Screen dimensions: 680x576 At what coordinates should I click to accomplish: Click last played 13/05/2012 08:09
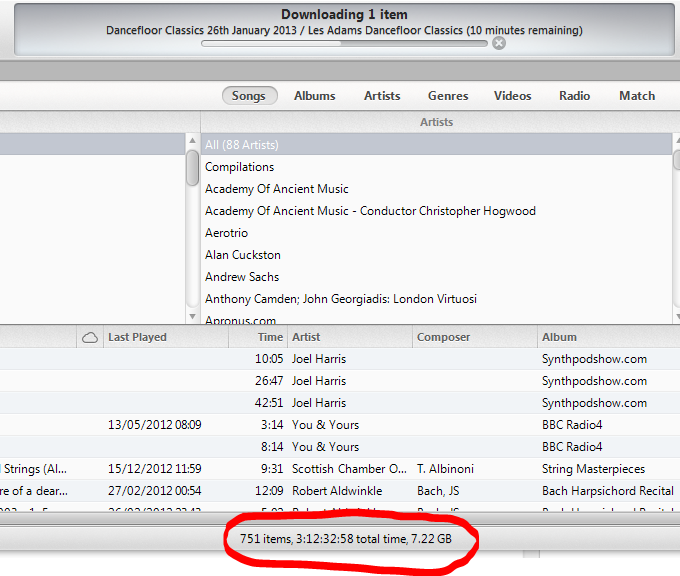[x=154, y=425]
